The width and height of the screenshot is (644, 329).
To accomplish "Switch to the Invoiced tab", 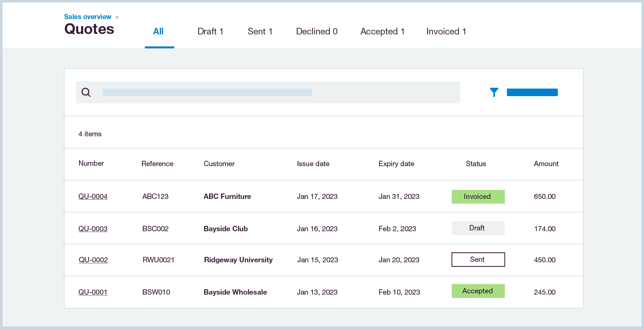I will point(446,31).
